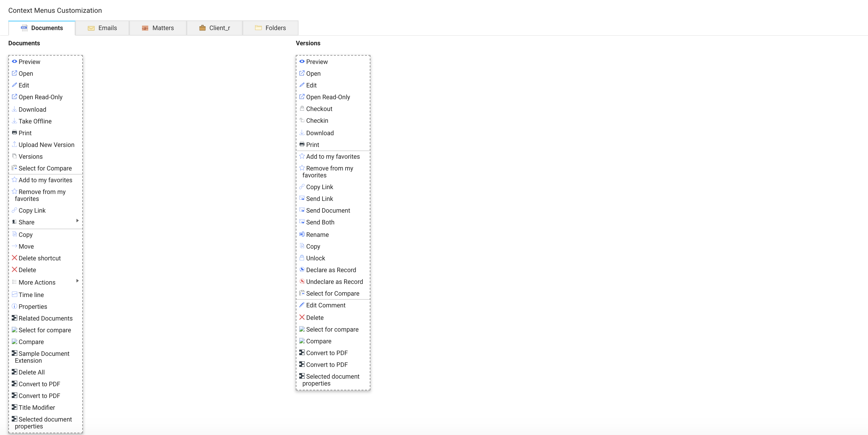The image size is (868, 435).
Task: Click the printer icon beside Print
Action: pos(15,132)
